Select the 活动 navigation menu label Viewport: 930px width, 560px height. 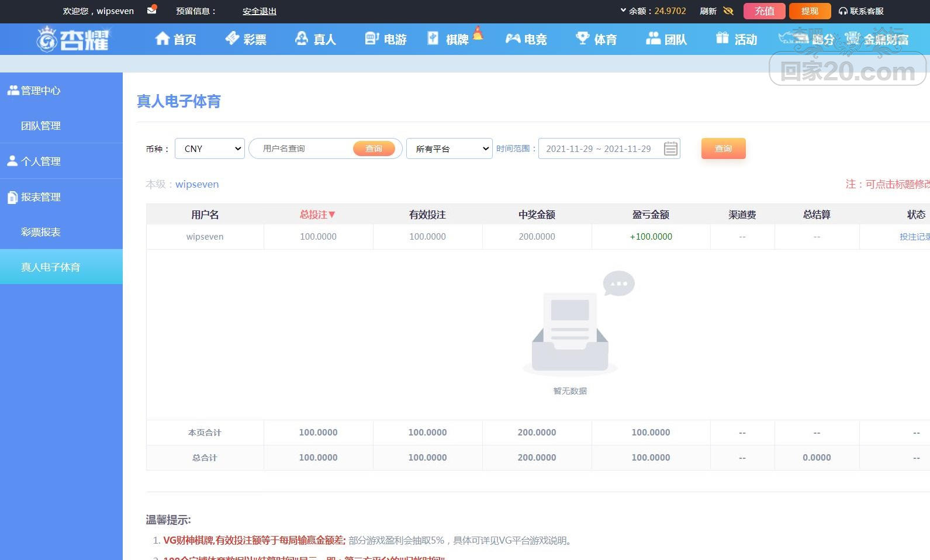746,40
